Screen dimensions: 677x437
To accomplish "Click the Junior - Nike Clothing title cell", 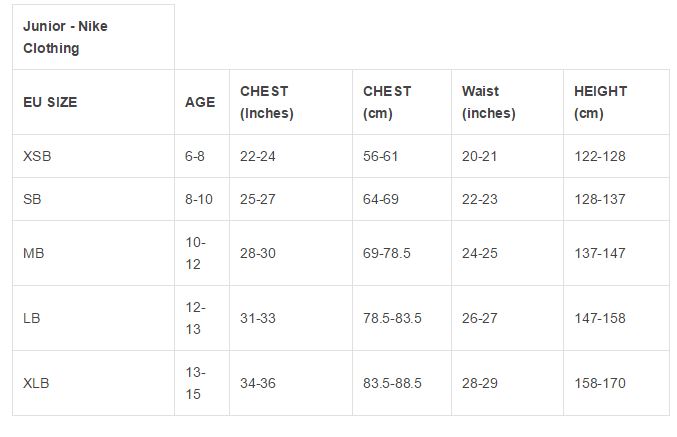I will (93, 37).
